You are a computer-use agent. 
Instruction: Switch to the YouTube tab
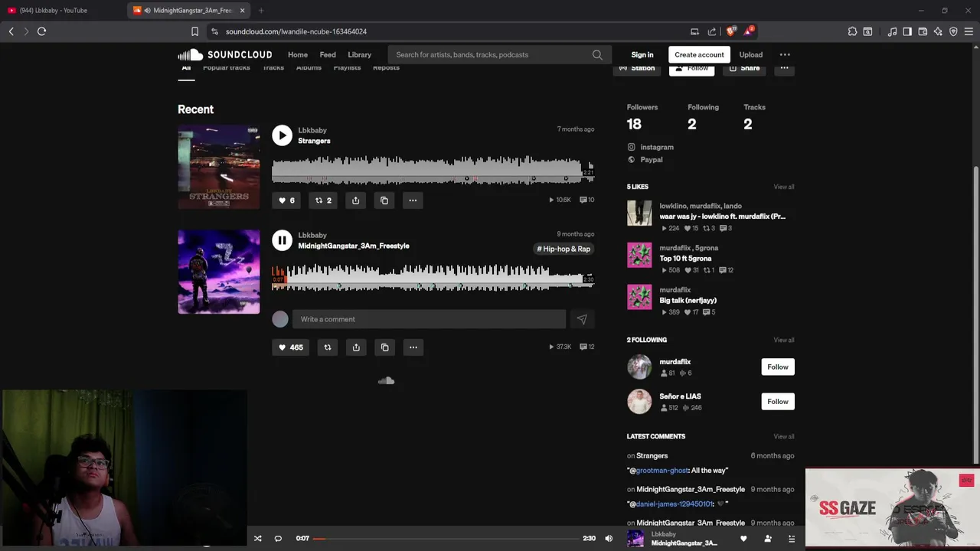point(63,10)
